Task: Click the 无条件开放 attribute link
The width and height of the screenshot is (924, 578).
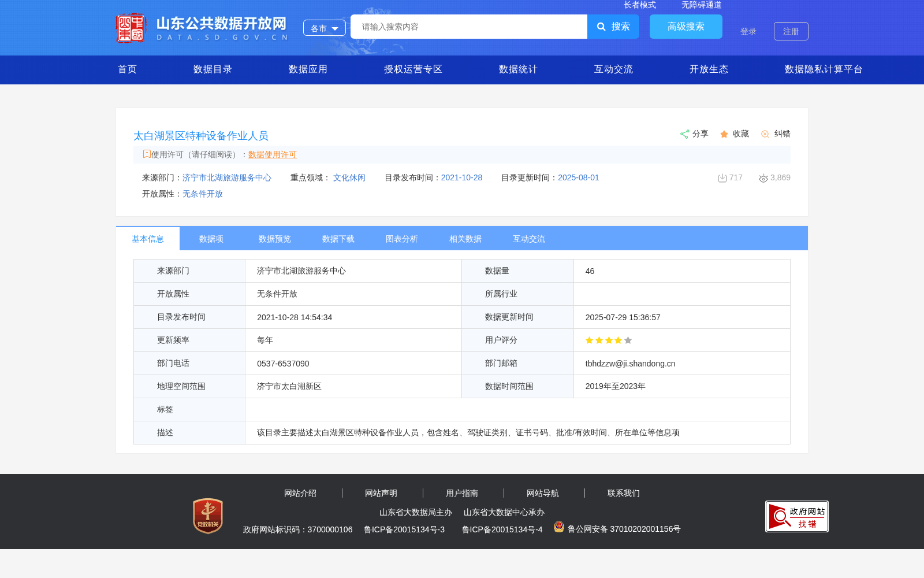Action: 203,194
